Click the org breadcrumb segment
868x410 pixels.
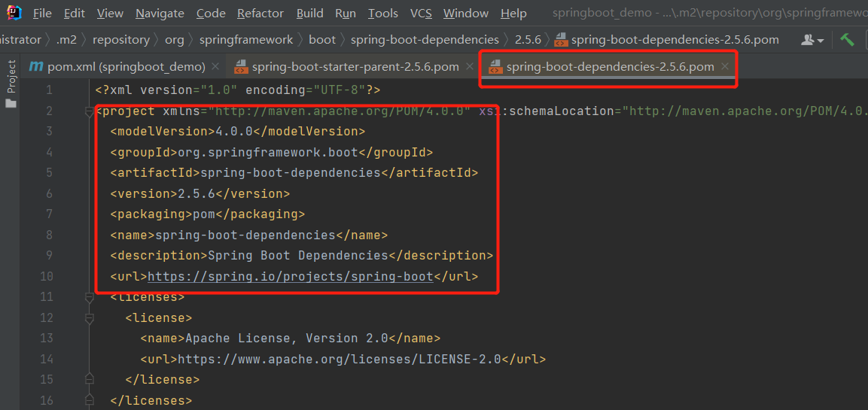coord(175,40)
